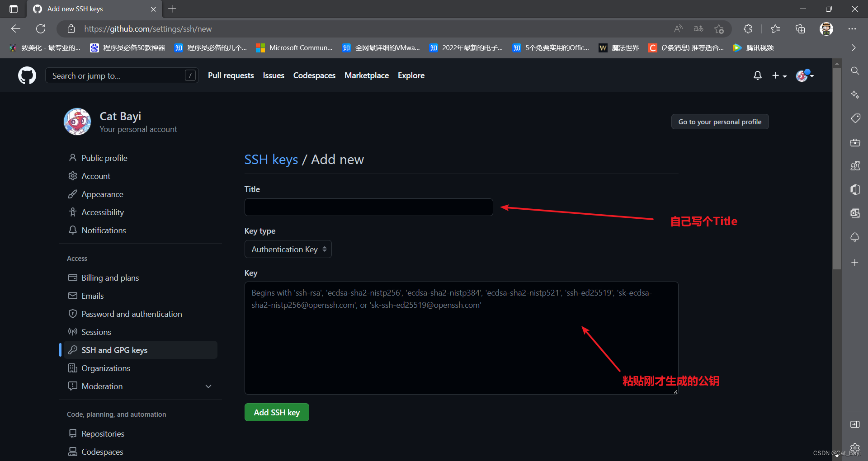Open the notifications bell icon

tap(758, 75)
